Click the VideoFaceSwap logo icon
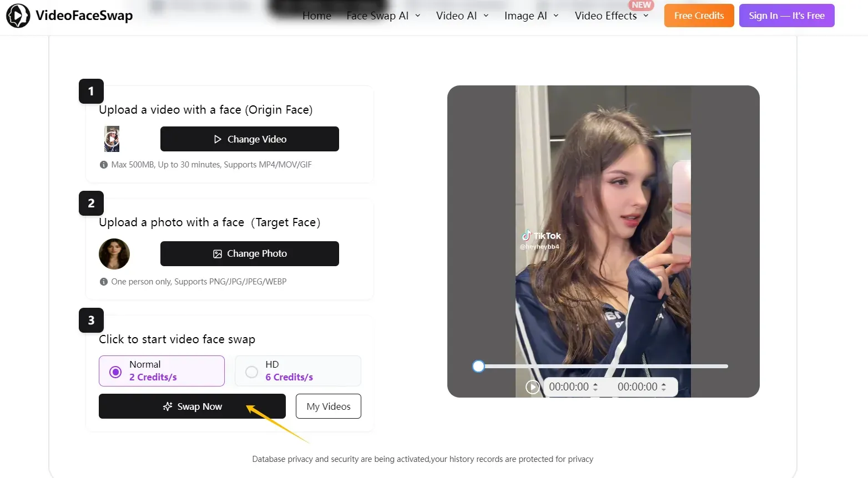This screenshot has width=868, height=478. (17, 16)
